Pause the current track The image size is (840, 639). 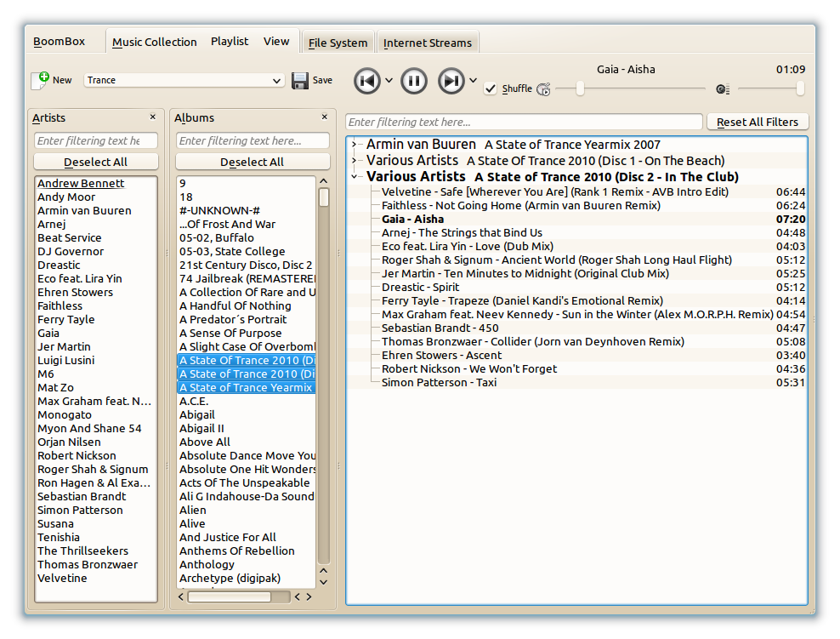click(x=413, y=81)
